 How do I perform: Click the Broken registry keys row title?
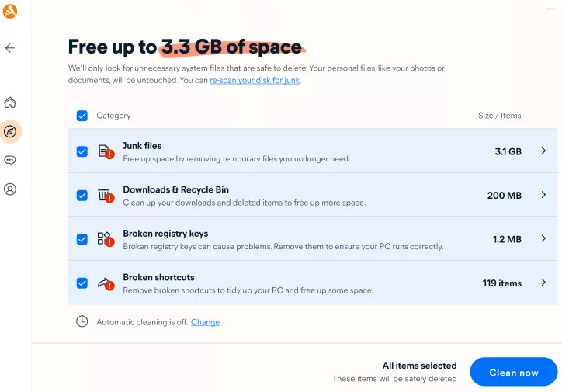(x=165, y=234)
